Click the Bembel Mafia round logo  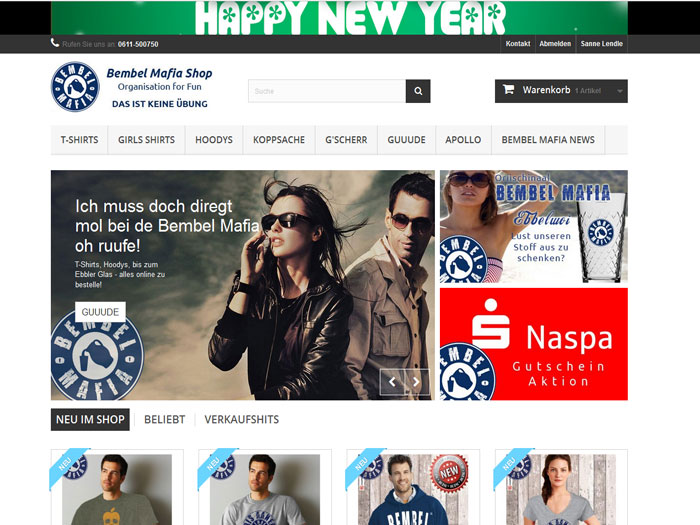point(75,87)
